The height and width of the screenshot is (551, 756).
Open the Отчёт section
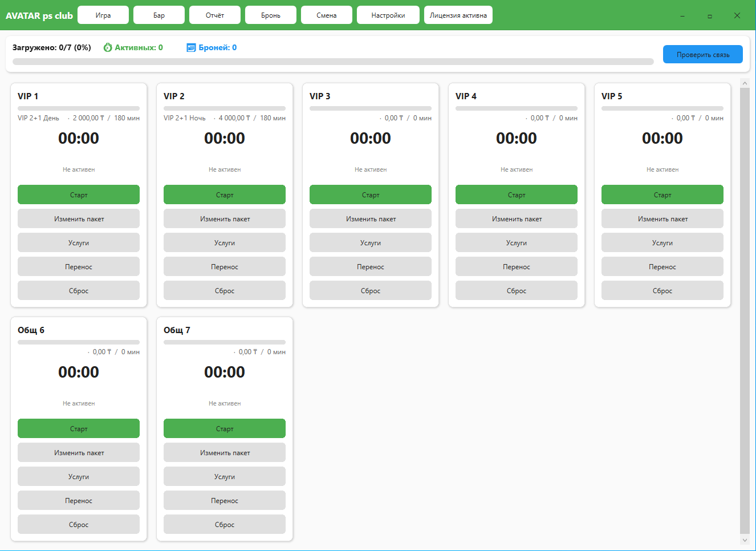coord(215,15)
